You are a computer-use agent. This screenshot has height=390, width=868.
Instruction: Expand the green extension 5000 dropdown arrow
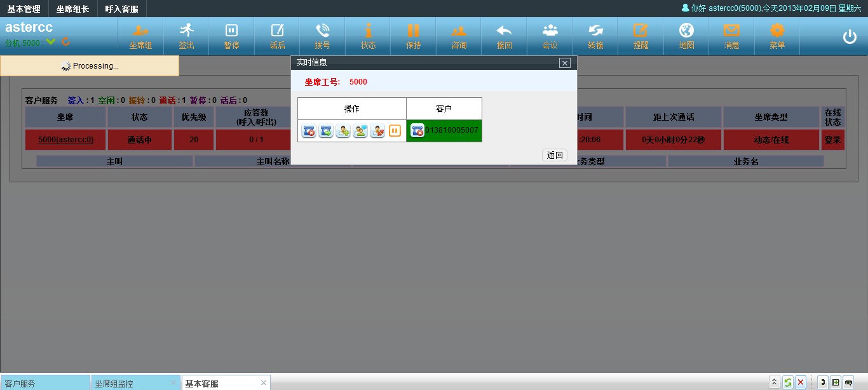pos(51,42)
